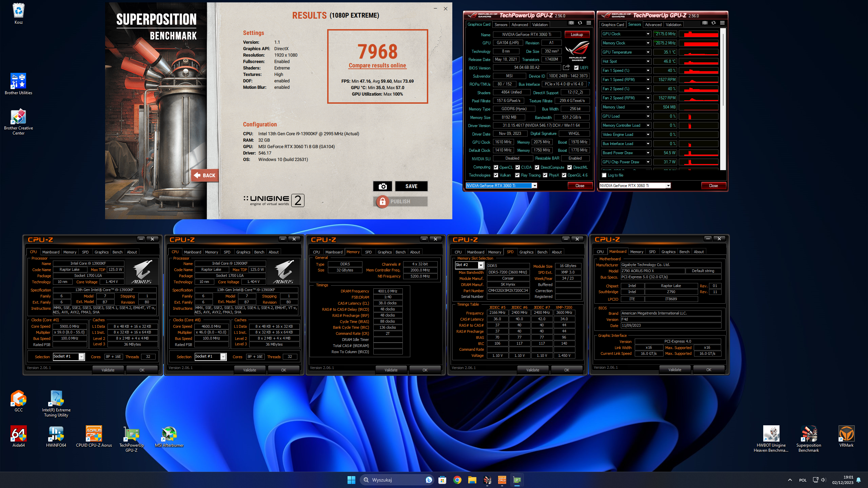Open HWBOT Unigine Heaven Benchmark shortcut
The image size is (868, 488).
click(x=771, y=439)
